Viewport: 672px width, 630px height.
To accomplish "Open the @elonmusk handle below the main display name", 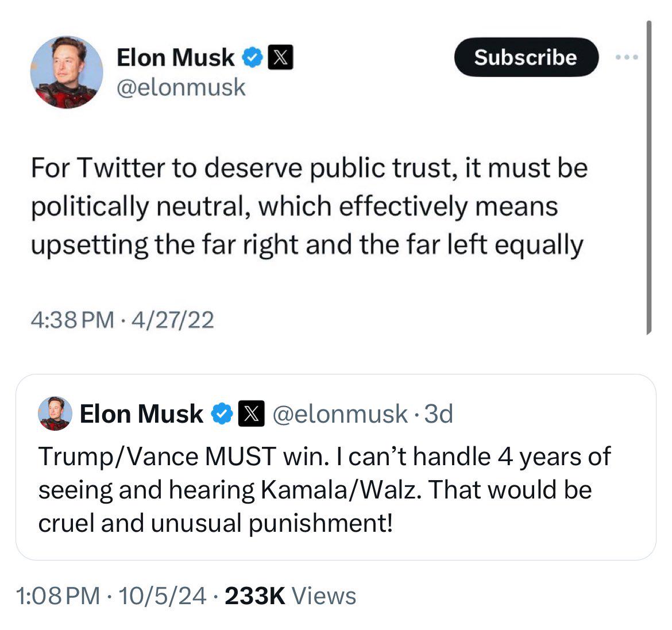I will 181,87.
